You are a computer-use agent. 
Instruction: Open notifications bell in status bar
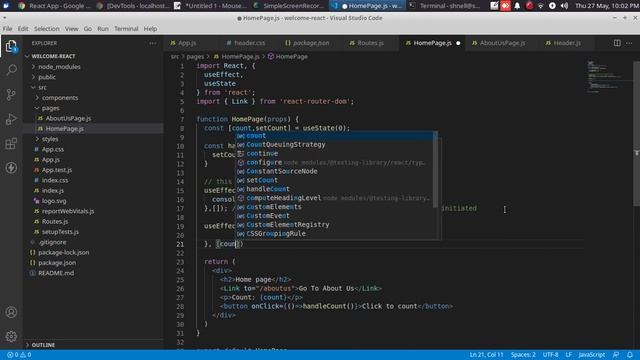pyautogui.click(x=630, y=355)
